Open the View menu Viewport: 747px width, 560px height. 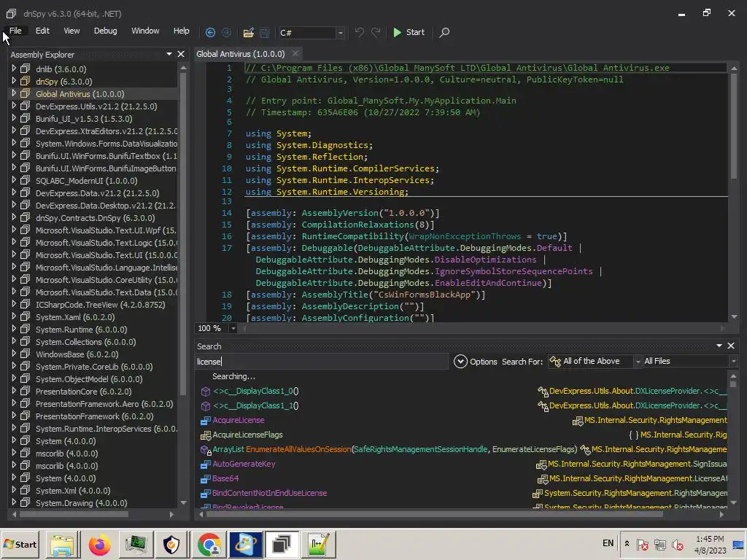click(71, 31)
